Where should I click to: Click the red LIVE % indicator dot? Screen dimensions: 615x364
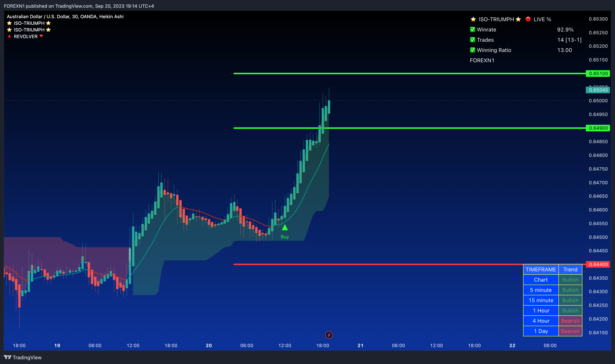528,19
